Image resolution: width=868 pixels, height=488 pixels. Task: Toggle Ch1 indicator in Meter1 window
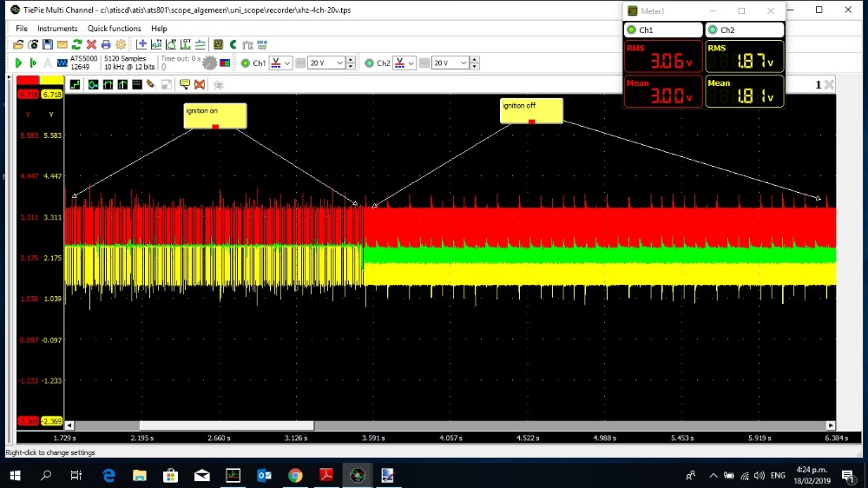click(x=631, y=30)
